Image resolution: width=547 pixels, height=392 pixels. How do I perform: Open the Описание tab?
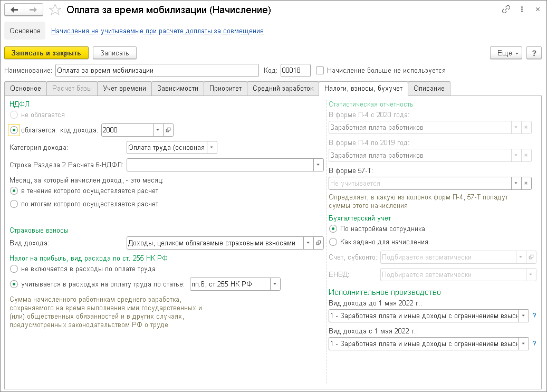pyautogui.click(x=429, y=88)
